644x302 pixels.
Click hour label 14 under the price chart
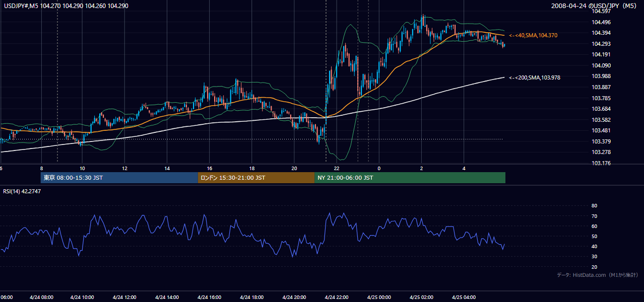pos(167,168)
